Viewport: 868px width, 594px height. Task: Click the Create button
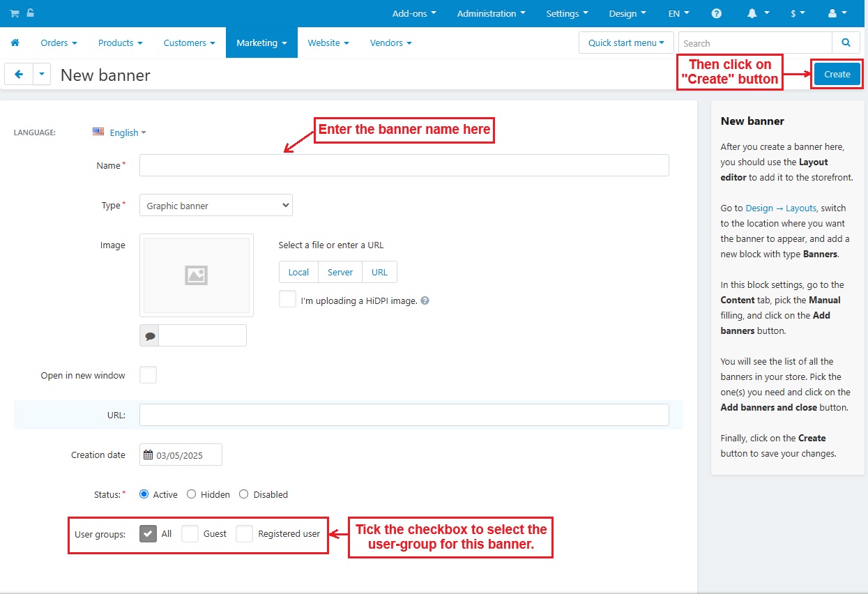coord(837,75)
